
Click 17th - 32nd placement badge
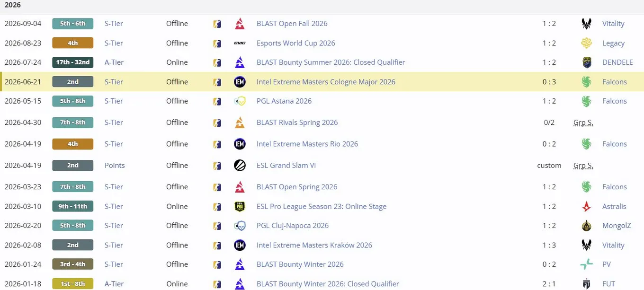72,62
